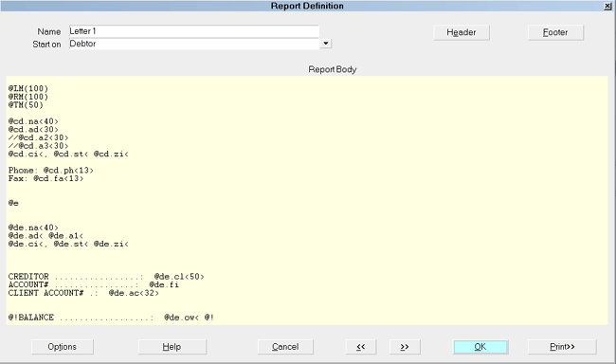Go to previous record with << button
Image resolution: width=616 pixels, height=364 pixels.
[361, 347]
